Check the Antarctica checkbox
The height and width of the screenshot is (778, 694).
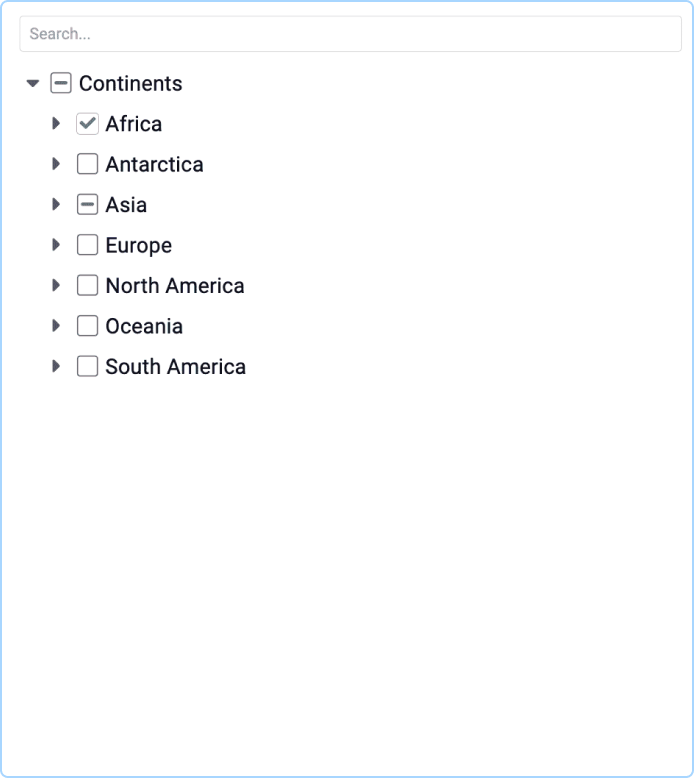87,164
